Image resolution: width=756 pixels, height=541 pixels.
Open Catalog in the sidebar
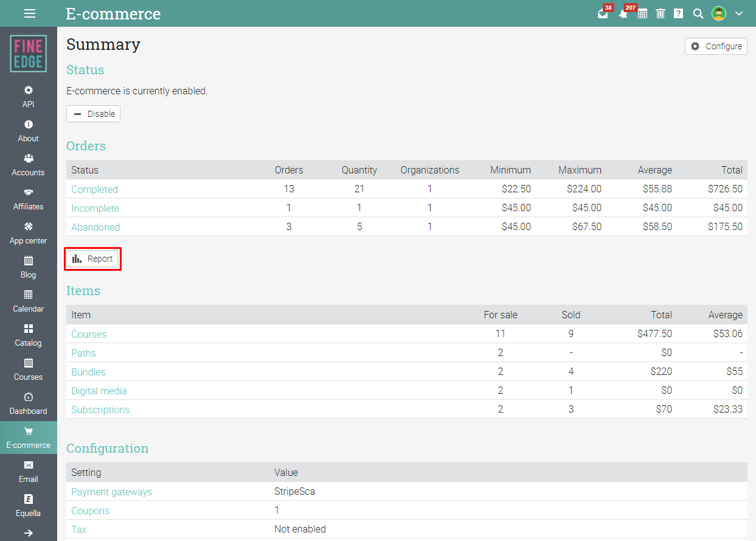[28, 335]
